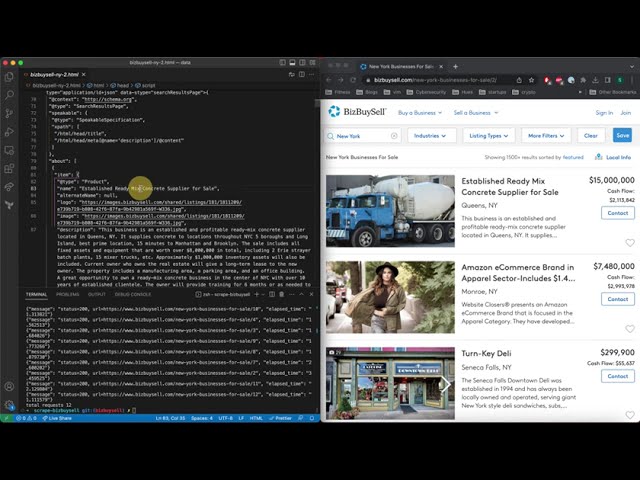Viewport: 640px width, 480px height.
Task: Open the browser Extensions puzzle icon
Action: click(583, 80)
